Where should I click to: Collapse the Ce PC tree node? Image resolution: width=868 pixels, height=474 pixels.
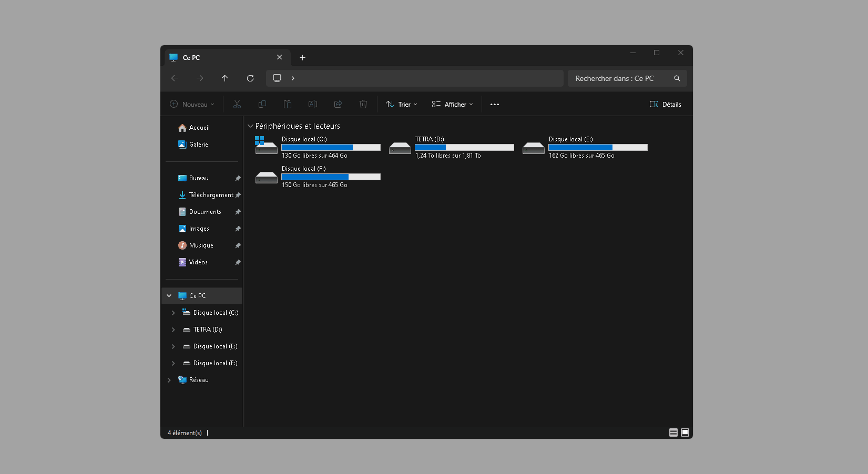click(x=169, y=296)
